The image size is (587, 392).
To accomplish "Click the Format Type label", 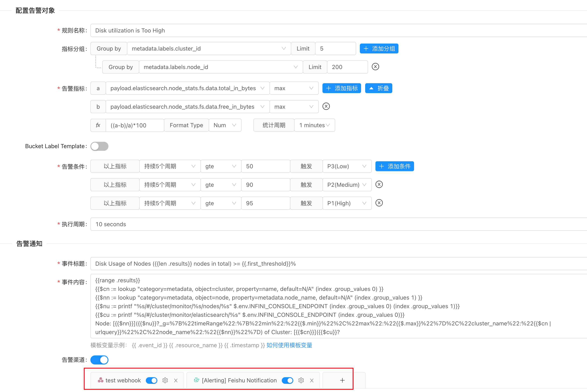I will coord(186,125).
